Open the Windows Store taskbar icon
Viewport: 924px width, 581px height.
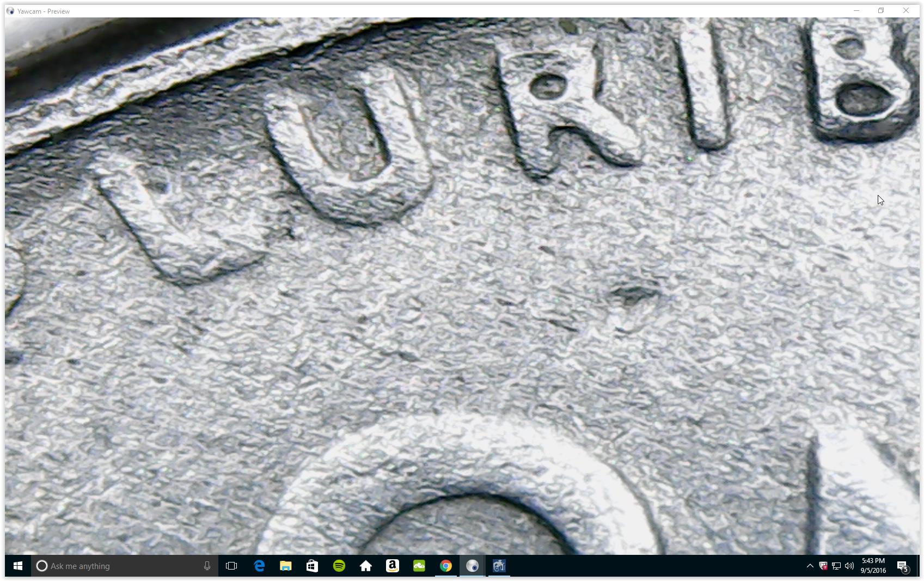tap(312, 566)
